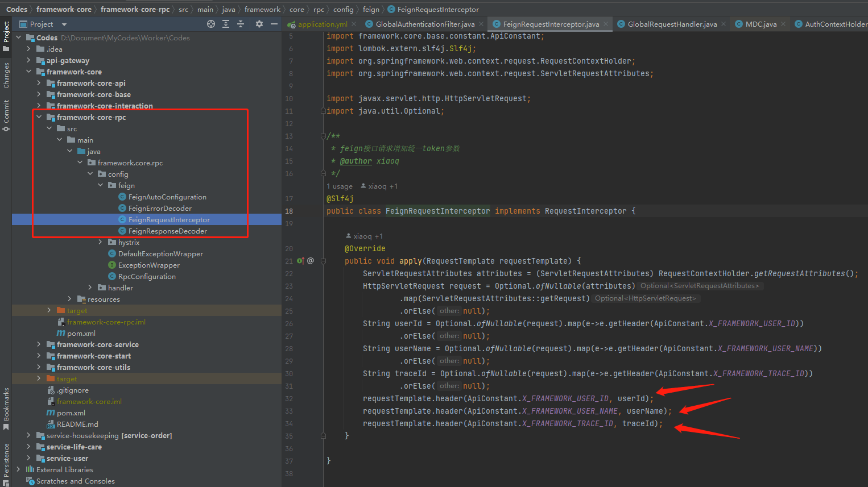Open the Commit sidebar tool window
Screen dimensions: 868x487
(x=6, y=115)
